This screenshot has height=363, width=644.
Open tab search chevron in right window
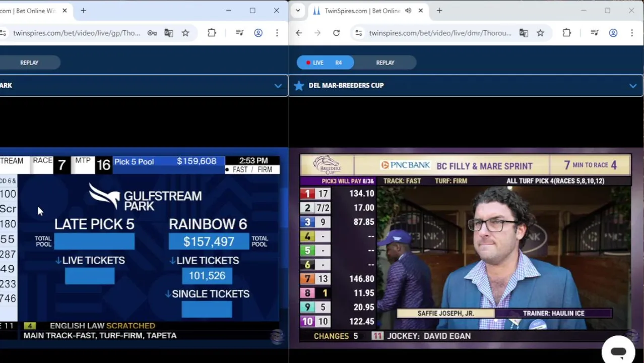298,11
